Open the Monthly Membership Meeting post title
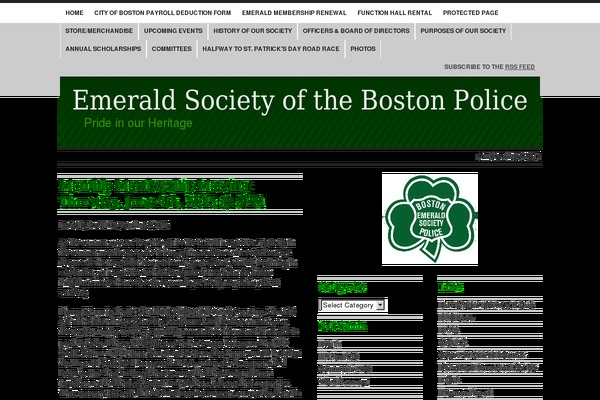Viewport: 600px width, 400px height. 162,194
